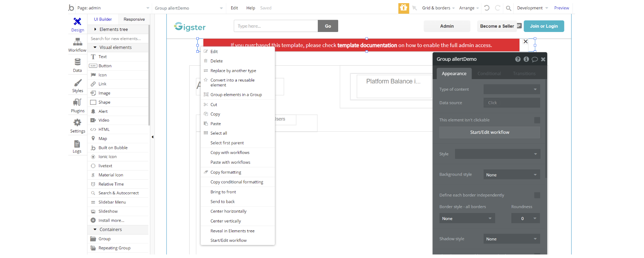
Task: Toggle 'Define each border independently' checkbox
Action: click(x=537, y=195)
